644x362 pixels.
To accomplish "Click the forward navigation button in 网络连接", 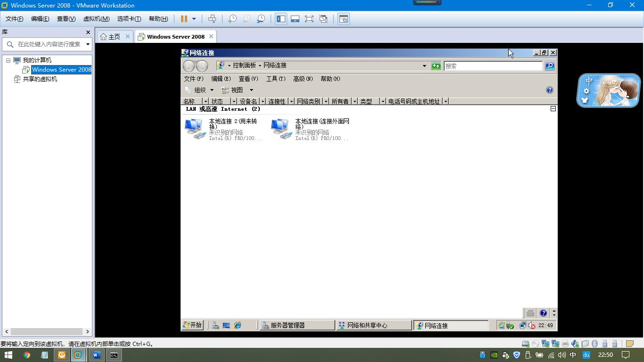I will pos(202,66).
